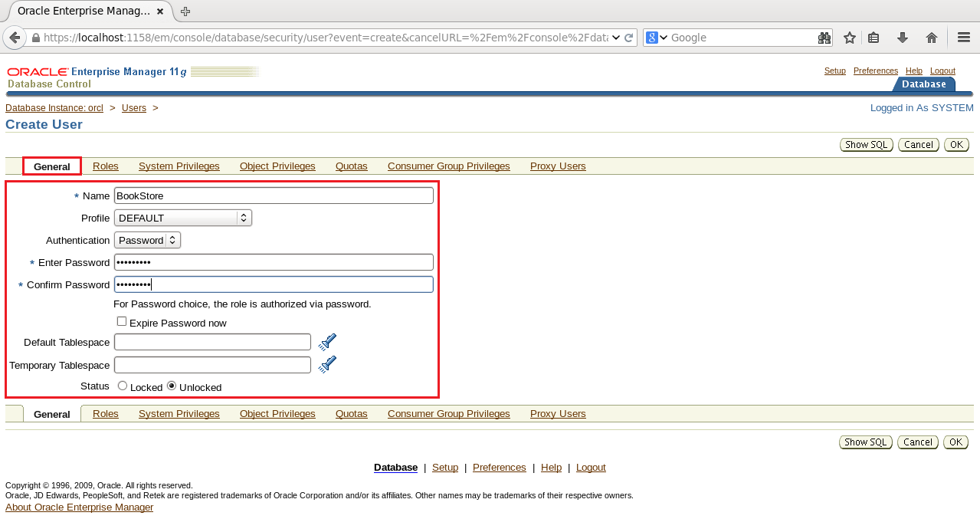This screenshot has width=980, height=519.
Task: Click the bottom Show SQL button
Action: [x=866, y=442]
